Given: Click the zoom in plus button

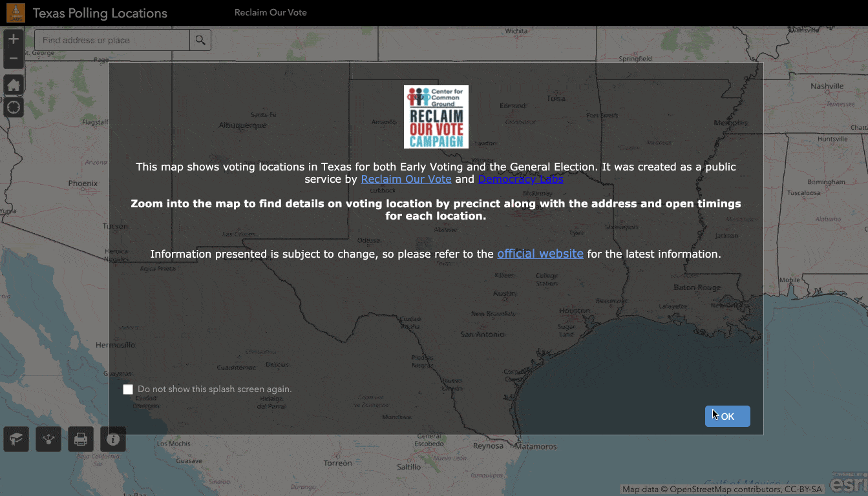Looking at the screenshot, I should (14, 39).
